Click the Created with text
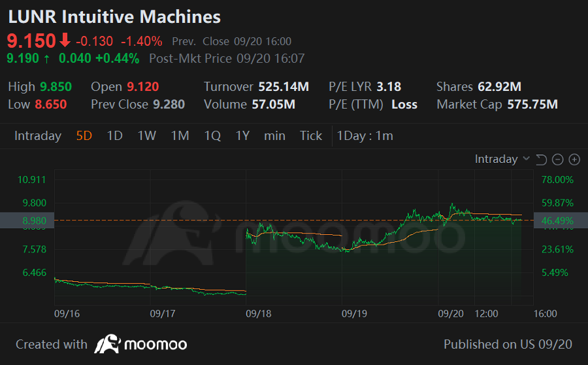This screenshot has width=588, height=365. [52, 344]
